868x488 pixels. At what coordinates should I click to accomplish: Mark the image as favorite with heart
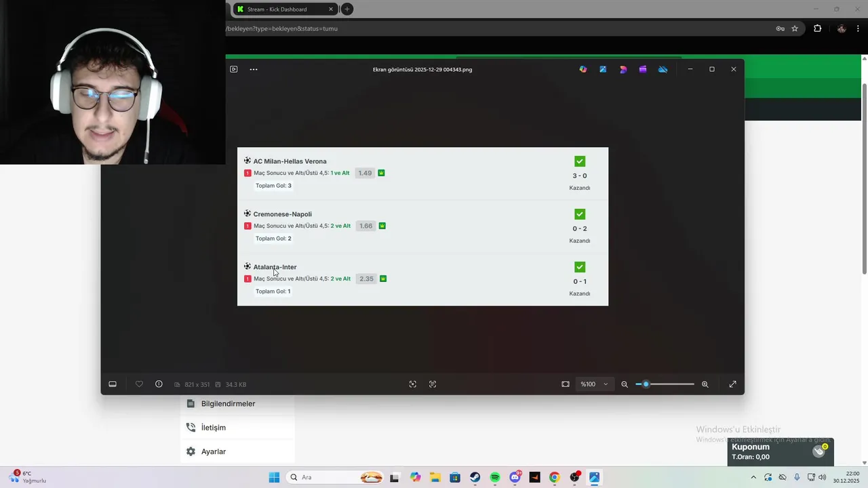click(139, 384)
